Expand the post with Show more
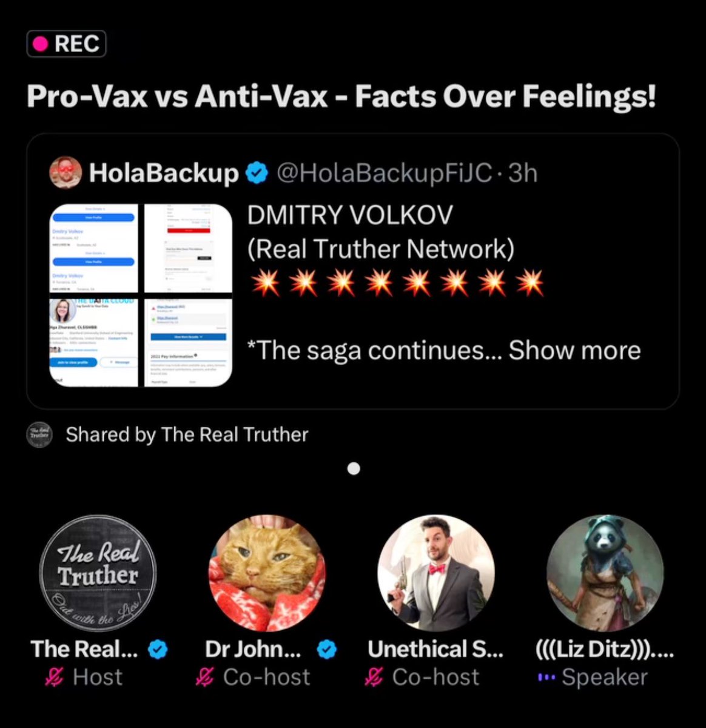 [x=574, y=350]
